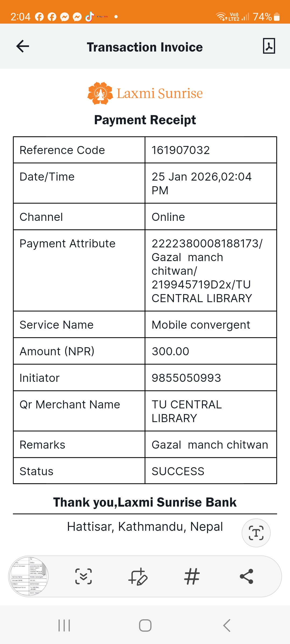Tap the TikTok notification icon
This screenshot has width=290, height=644.
click(90, 17)
